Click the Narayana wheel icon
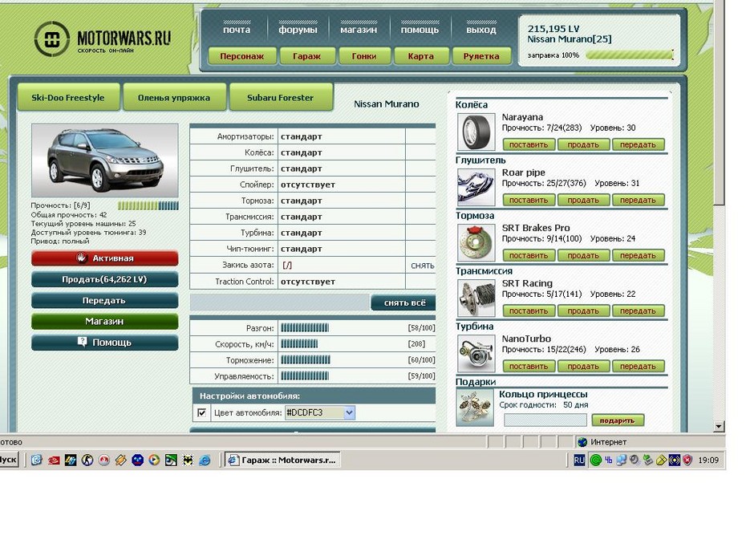Image resolution: width=746 pixels, height=560 pixels. [476, 132]
